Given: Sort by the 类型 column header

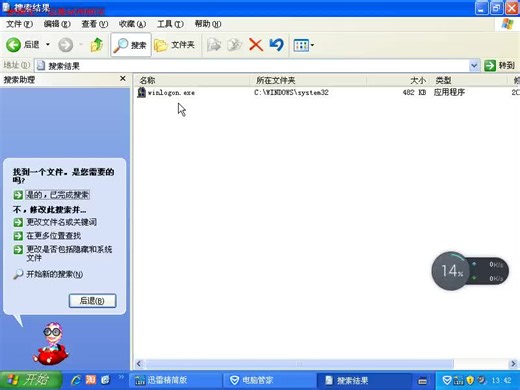Looking at the screenshot, I should (468, 80).
